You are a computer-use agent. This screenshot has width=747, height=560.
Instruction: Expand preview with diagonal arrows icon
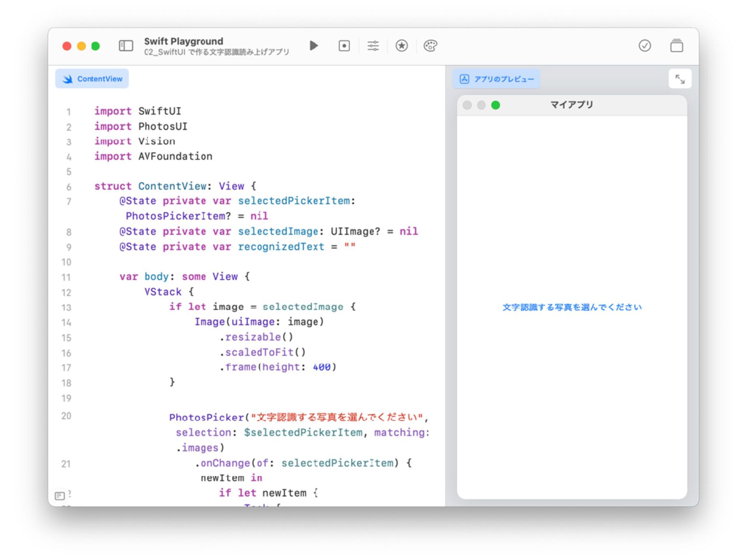pyautogui.click(x=680, y=79)
